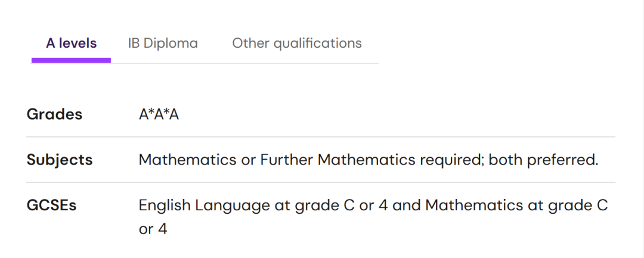The width and height of the screenshot is (644, 258).
Task: Click "Mathematics at grade C" in the GCSEs row
Action: 516,206
